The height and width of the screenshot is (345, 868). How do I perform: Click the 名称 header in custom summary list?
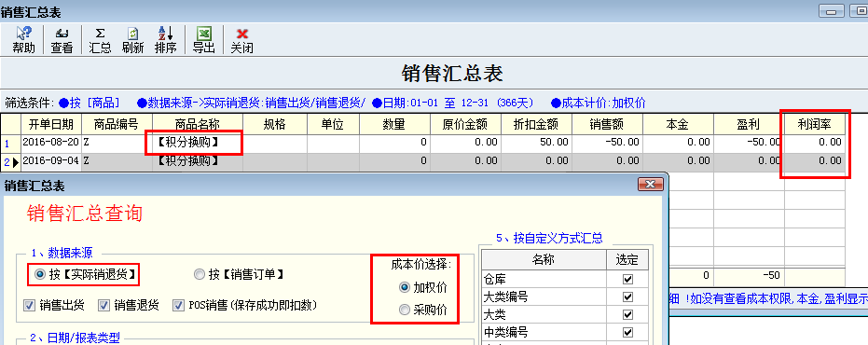(x=544, y=259)
